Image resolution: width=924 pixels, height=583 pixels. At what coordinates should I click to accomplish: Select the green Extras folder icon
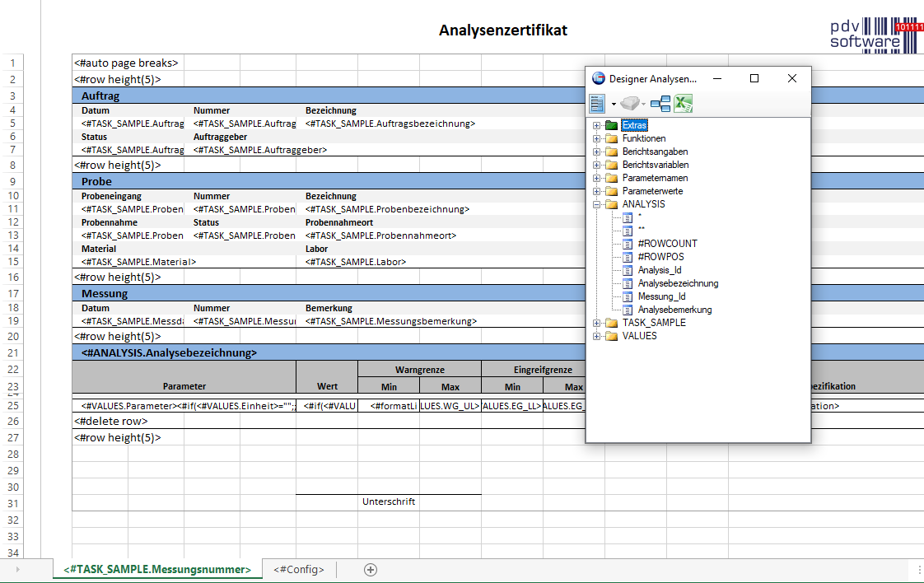(x=611, y=125)
